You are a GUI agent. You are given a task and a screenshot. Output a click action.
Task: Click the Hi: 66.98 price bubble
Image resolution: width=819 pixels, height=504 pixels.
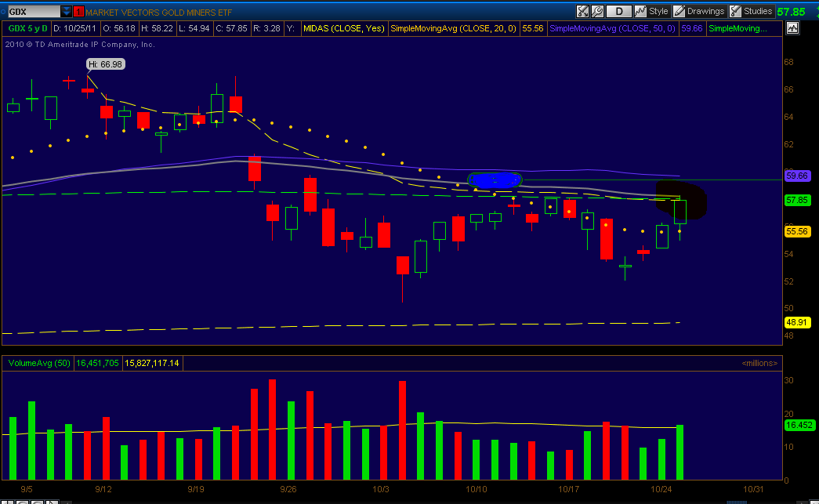[106, 64]
